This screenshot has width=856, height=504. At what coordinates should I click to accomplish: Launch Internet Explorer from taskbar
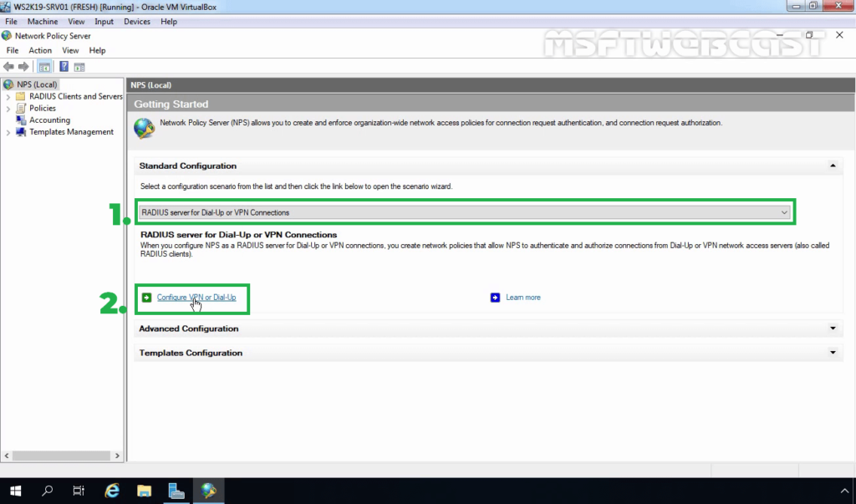tap(112, 491)
